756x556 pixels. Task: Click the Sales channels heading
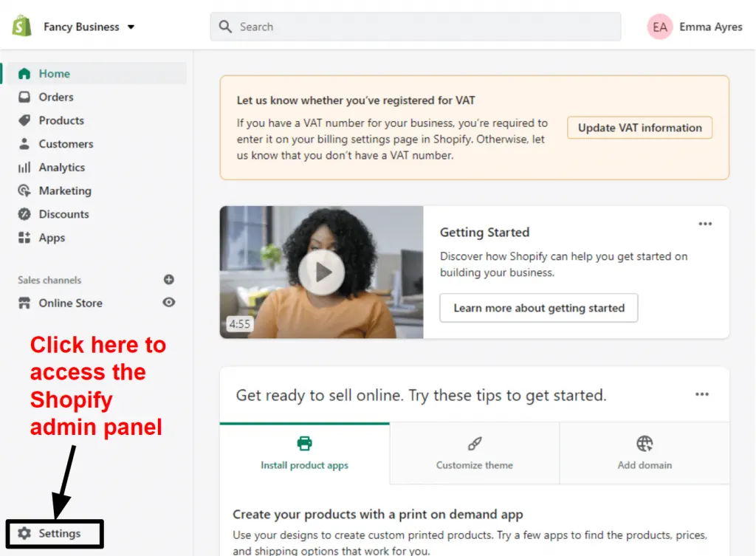click(x=49, y=280)
